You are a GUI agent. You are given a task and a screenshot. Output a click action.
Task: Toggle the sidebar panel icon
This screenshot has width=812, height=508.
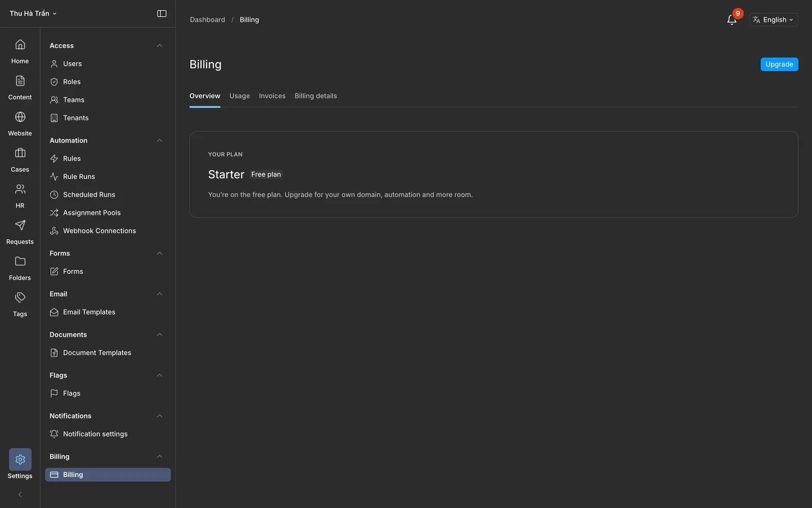pos(162,14)
